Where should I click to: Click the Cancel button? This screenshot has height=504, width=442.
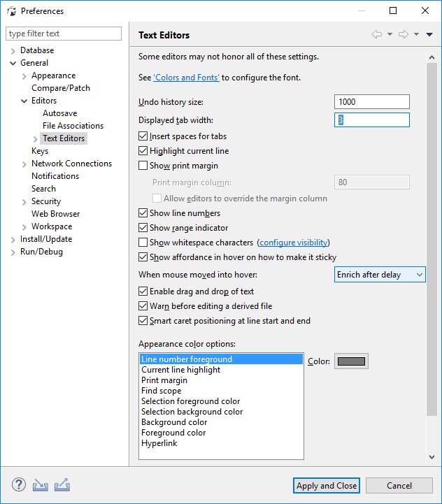coord(399,485)
